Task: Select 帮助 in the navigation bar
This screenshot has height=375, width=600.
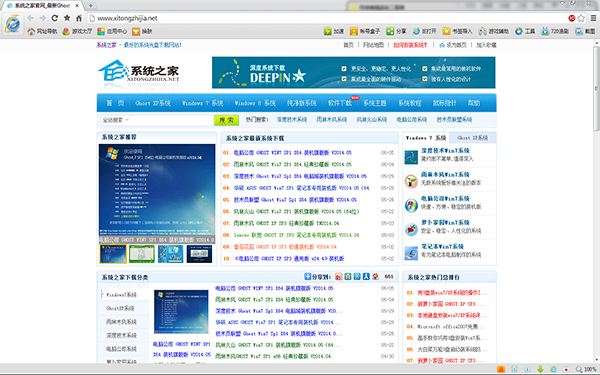Action: pyautogui.click(x=474, y=103)
